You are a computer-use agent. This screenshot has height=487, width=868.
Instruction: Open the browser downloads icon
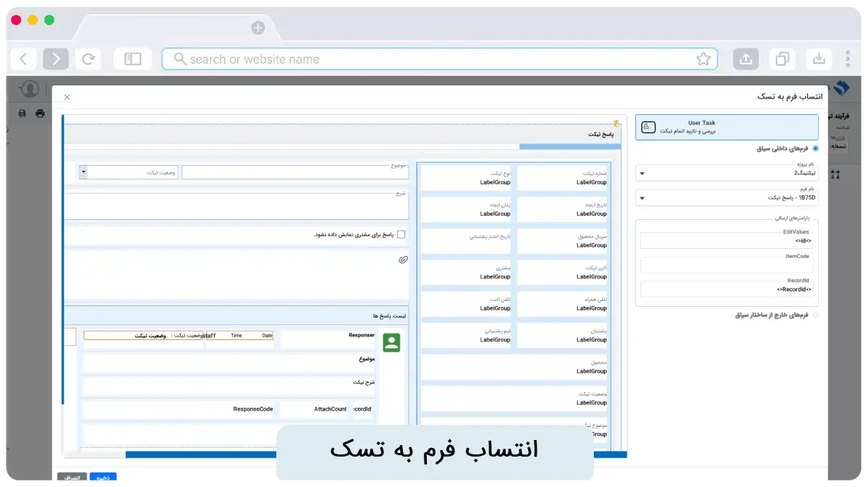pos(818,59)
